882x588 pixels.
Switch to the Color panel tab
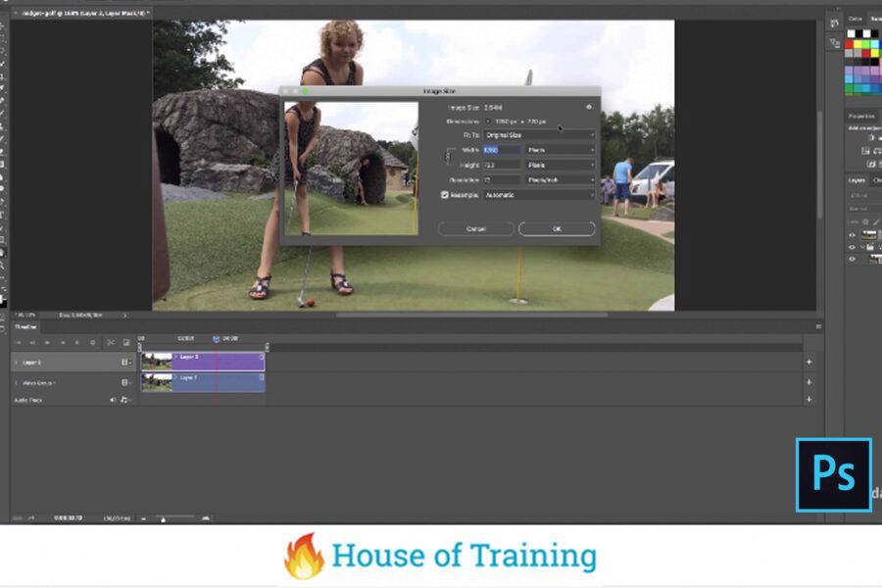point(856,19)
